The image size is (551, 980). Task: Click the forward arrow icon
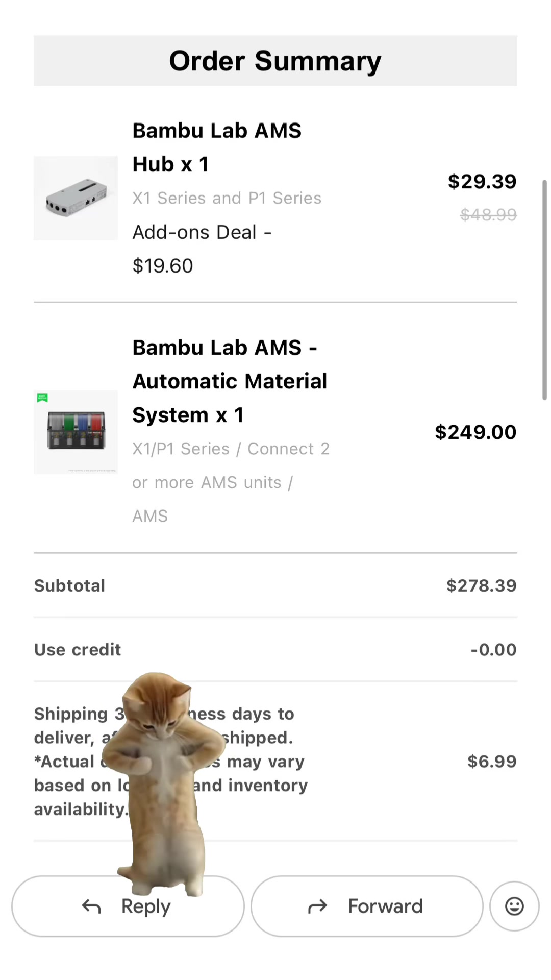[x=317, y=906]
